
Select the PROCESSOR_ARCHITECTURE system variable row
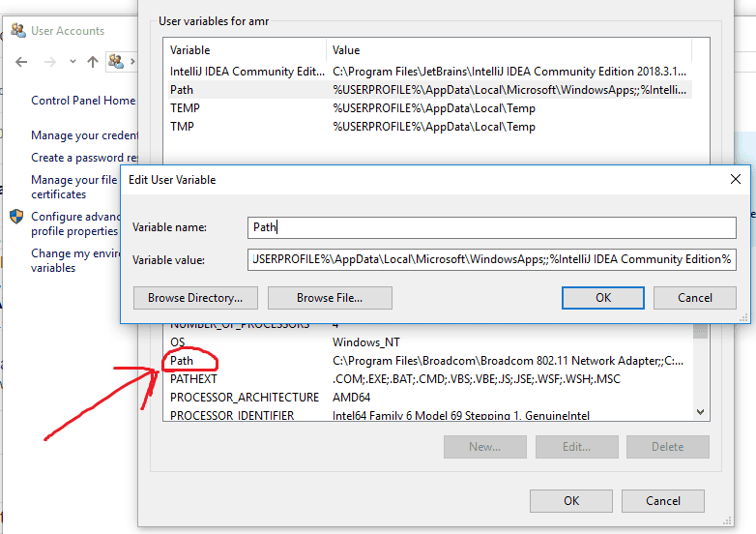pos(430,398)
